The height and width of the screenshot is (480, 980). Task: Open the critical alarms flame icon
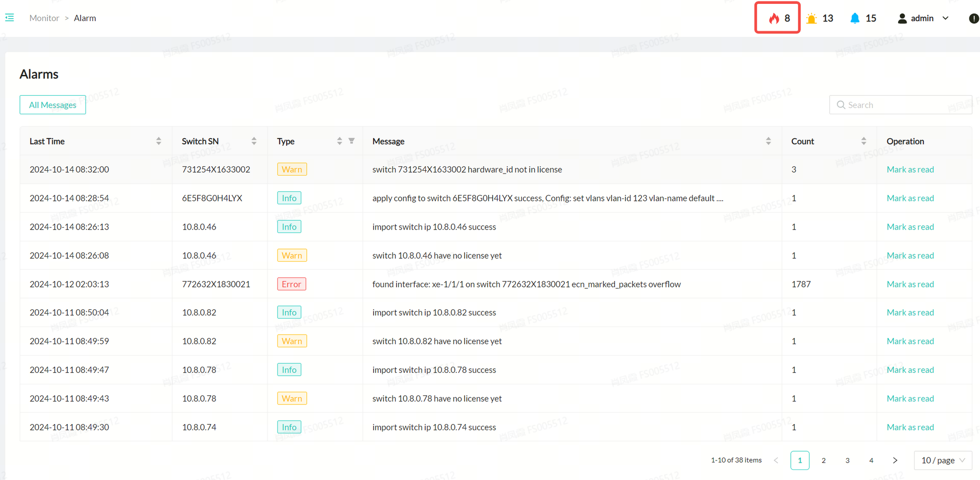774,18
